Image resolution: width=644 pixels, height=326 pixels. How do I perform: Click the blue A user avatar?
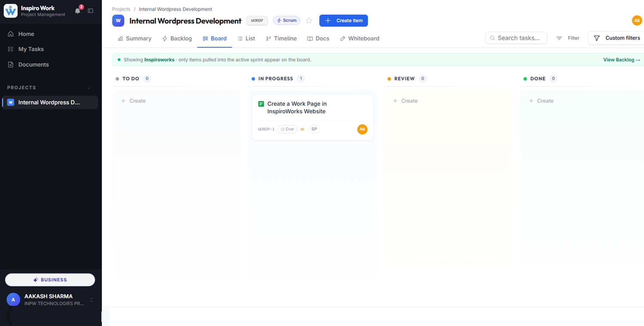[x=13, y=300]
